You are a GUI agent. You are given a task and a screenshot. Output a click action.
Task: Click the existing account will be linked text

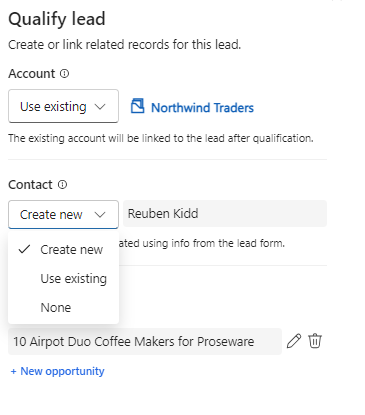[x=161, y=138]
